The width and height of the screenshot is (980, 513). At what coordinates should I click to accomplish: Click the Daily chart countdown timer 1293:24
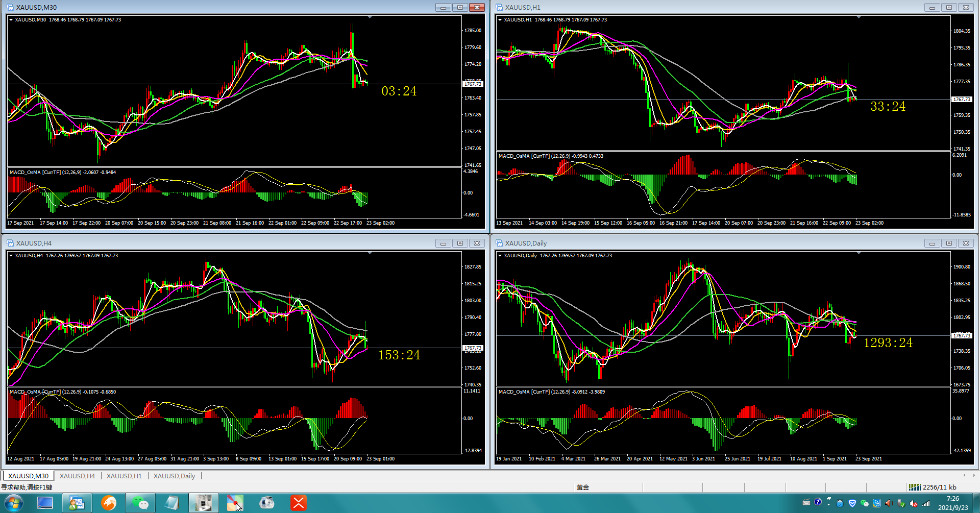(888, 343)
